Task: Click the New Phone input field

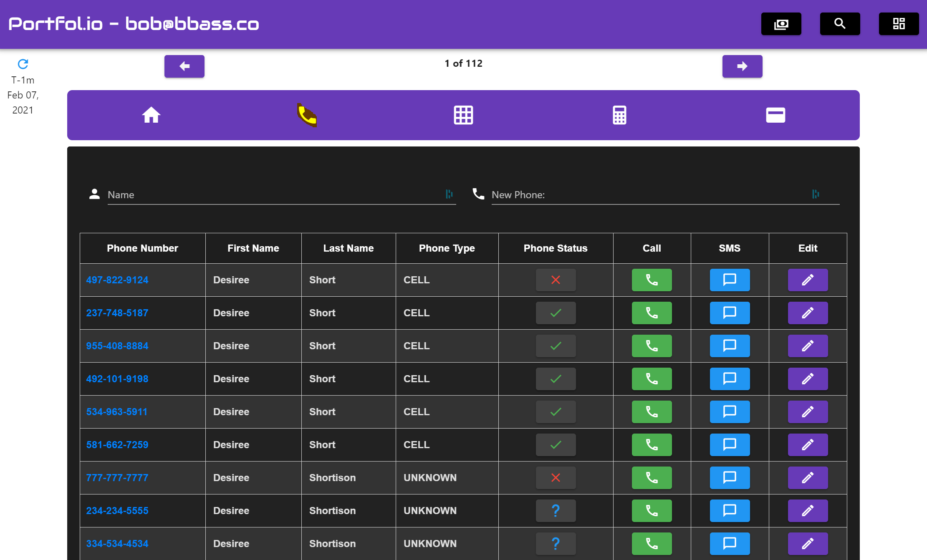Action: coord(651,195)
